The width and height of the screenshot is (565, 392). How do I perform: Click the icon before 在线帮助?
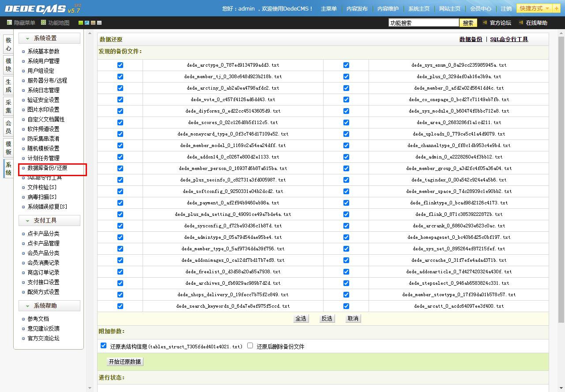coord(521,23)
